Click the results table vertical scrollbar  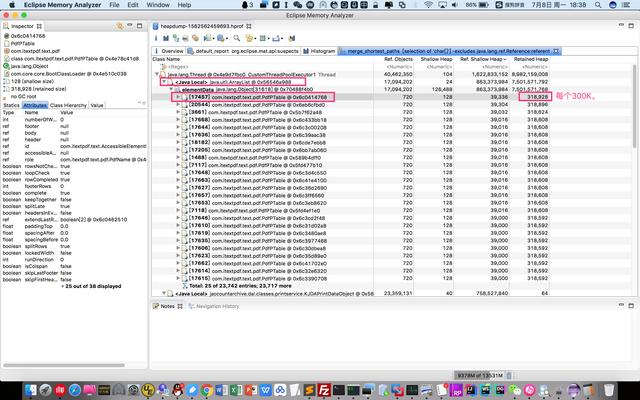(x=634, y=106)
